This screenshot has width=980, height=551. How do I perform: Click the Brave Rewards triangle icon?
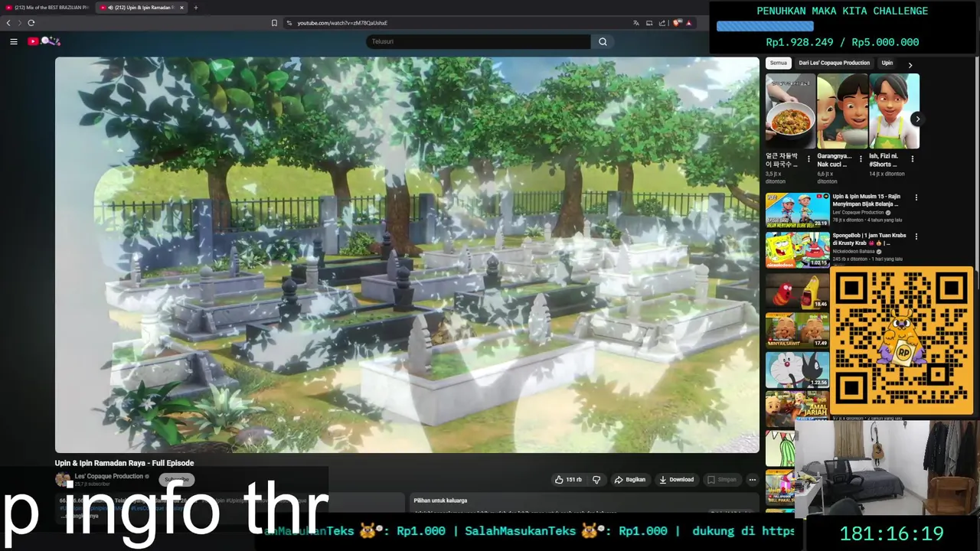click(x=689, y=23)
